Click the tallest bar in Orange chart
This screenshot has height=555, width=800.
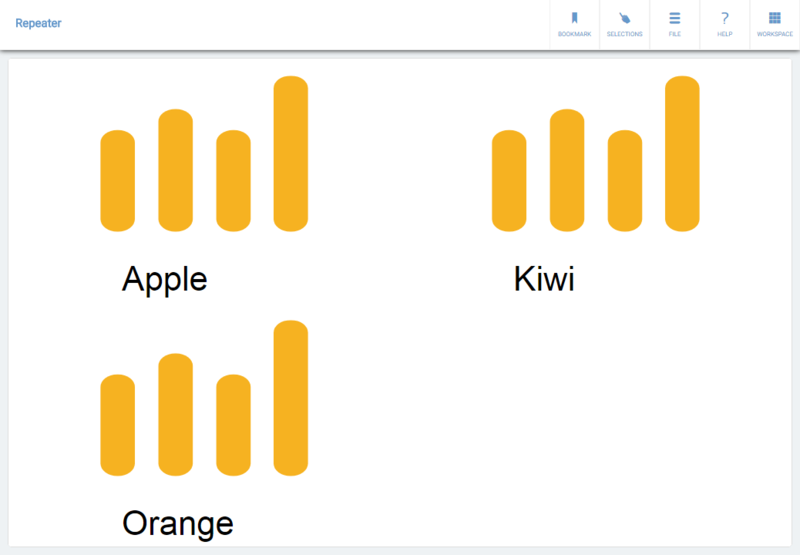tap(291, 398)
